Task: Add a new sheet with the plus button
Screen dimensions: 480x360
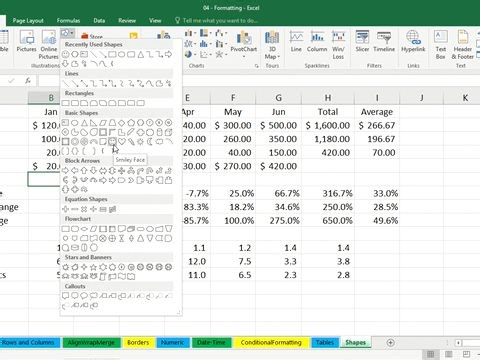Action: [390, 343]
